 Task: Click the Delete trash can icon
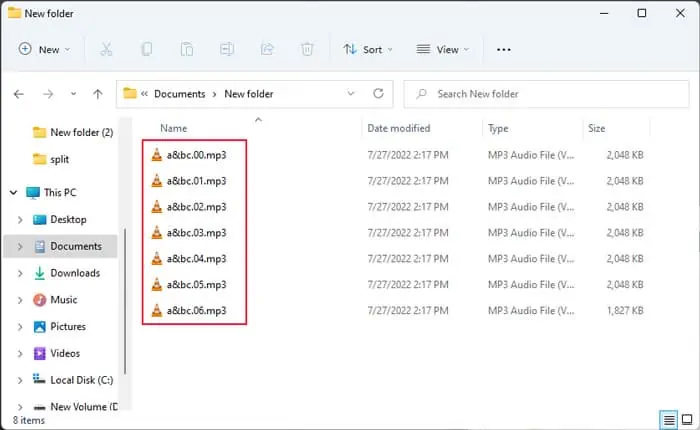point(307,49)
